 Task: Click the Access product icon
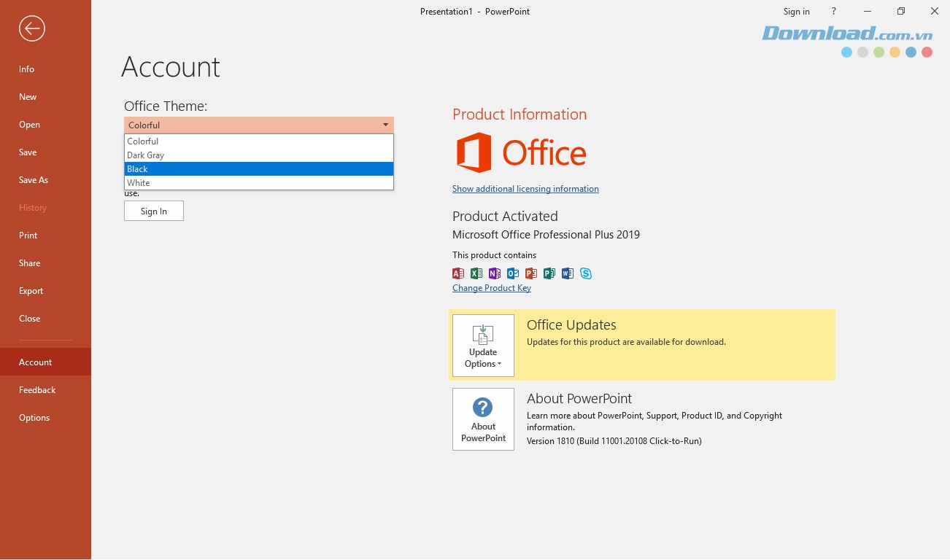tap(458, 273)
